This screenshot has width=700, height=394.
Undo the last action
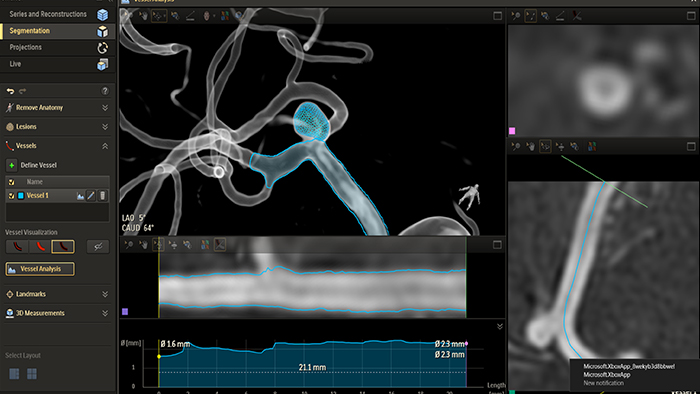10,91
